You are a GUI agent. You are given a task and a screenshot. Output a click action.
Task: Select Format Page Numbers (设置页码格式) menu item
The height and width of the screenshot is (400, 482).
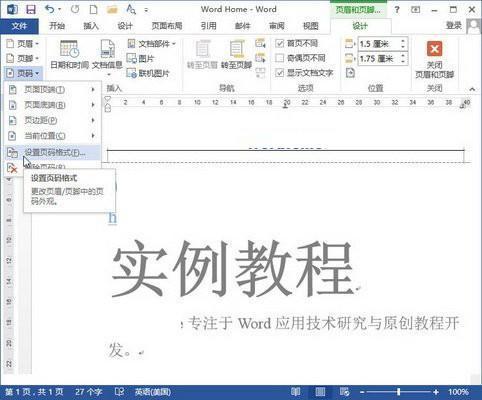click(52, 153)
